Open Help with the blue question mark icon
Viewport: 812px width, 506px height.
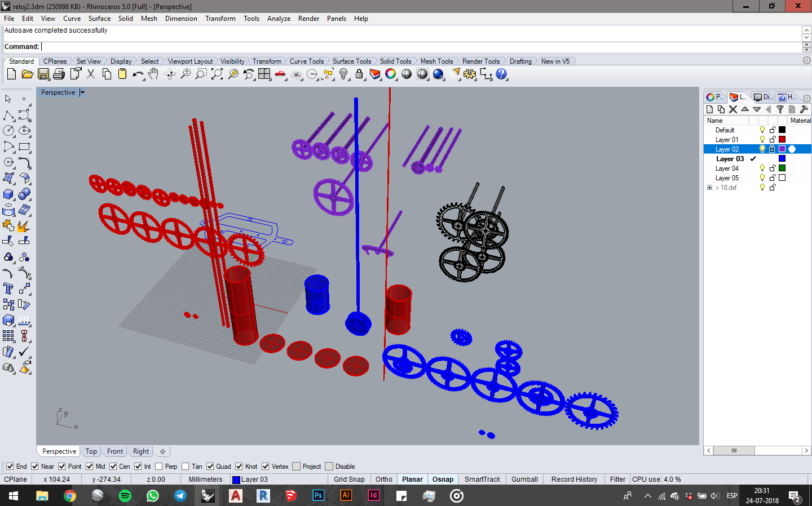501,74
